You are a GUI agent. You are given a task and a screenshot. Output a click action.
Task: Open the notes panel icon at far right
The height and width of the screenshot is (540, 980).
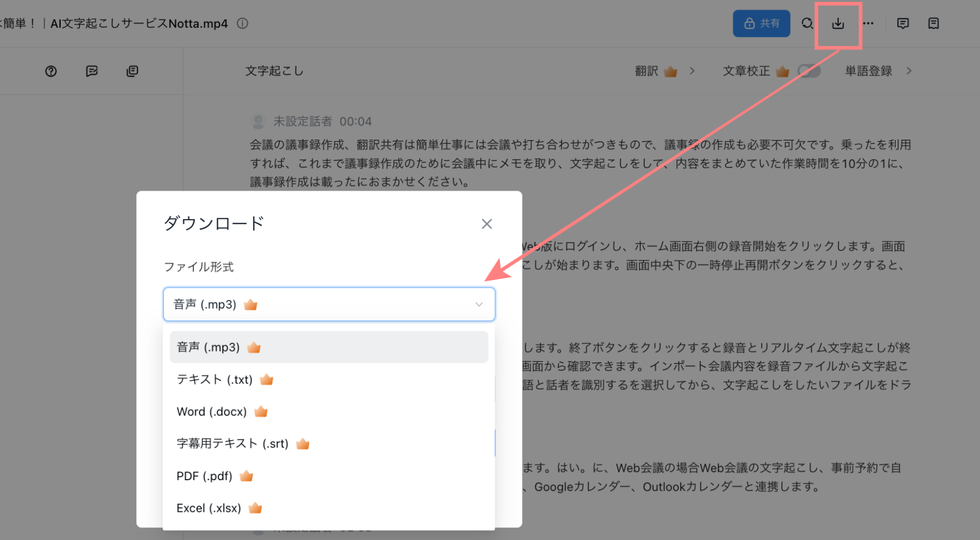pyautogui.click(x=933, y=24)
